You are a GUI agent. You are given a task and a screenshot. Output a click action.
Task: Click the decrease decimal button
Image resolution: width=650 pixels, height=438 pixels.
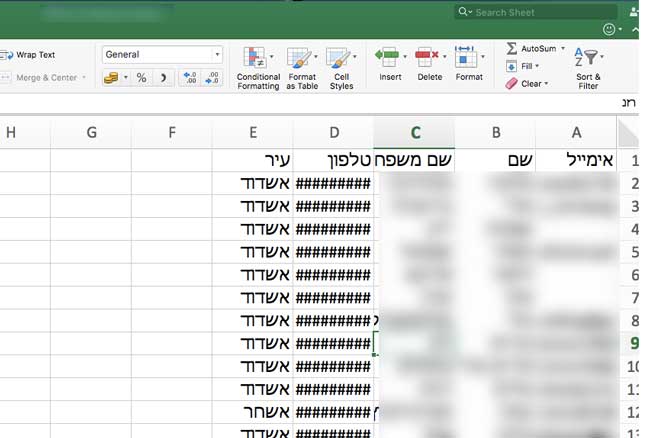211,78
